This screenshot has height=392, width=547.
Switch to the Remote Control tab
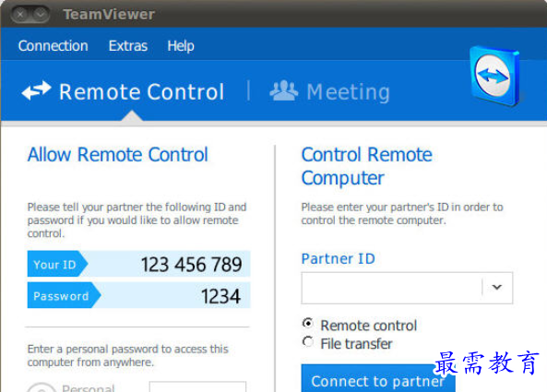point(124,91)
